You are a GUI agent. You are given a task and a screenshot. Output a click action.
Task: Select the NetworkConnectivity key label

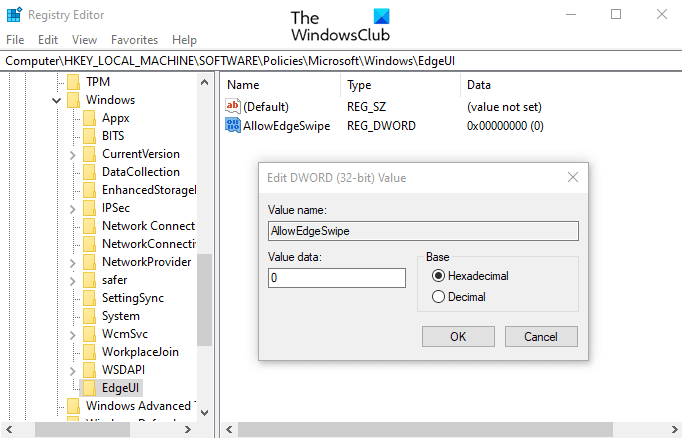pos(148,244)
